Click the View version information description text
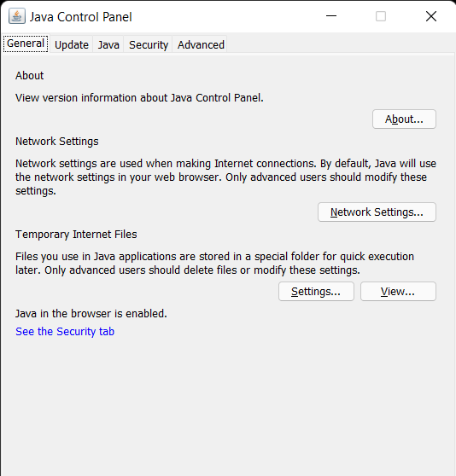Image resolution: width=456 pixels, height=476 pixels. (139, 98)
